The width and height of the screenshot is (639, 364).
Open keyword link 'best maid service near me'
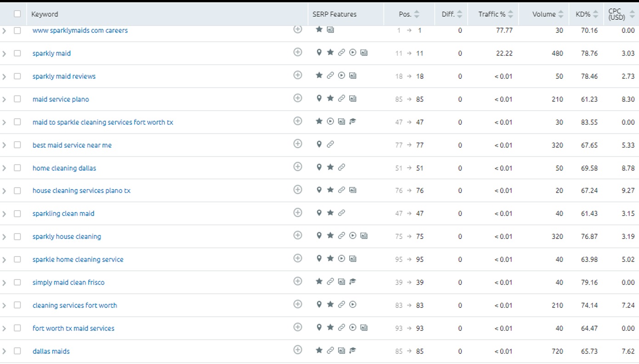[72, 145]
